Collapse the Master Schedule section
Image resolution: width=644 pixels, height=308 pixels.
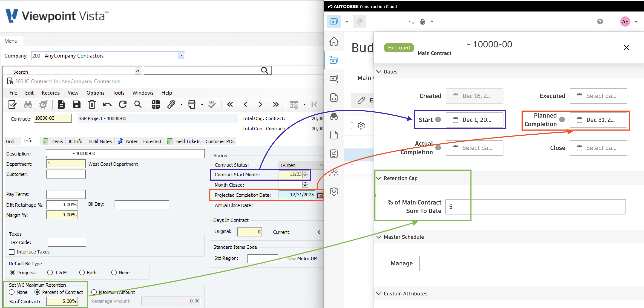379,237
